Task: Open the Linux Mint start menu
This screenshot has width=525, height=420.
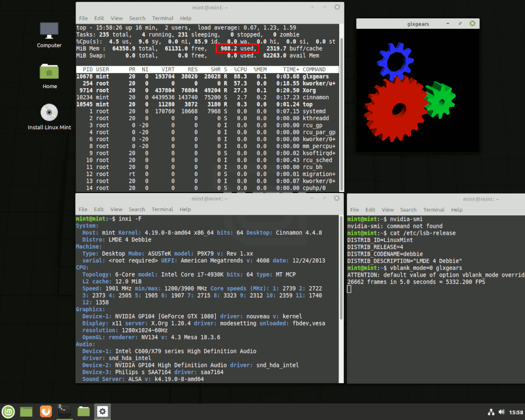Action: point(8,412)
